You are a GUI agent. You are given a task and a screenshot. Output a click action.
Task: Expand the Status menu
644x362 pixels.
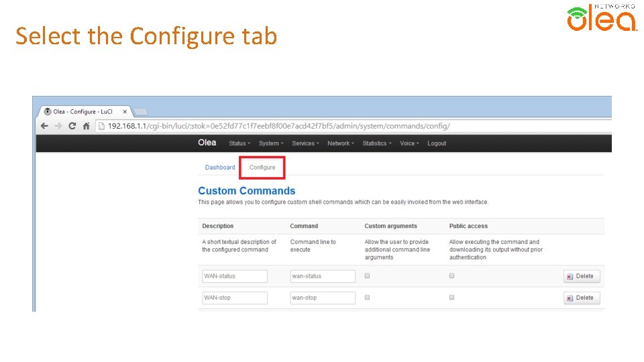coord(239,143)
